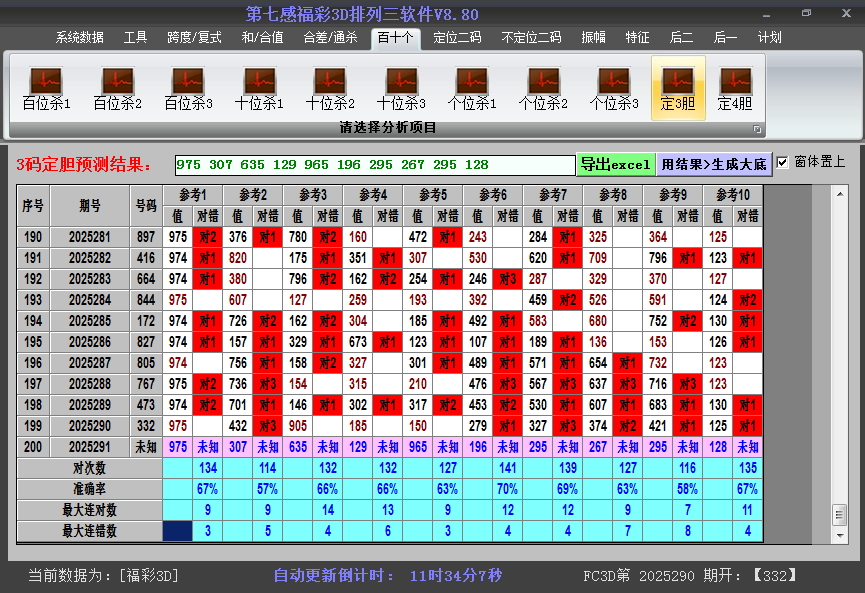Select the 个位杀2 tool icon
Image resolution: width=865 pixels, height=593 pixels.
tap(544, 85)
